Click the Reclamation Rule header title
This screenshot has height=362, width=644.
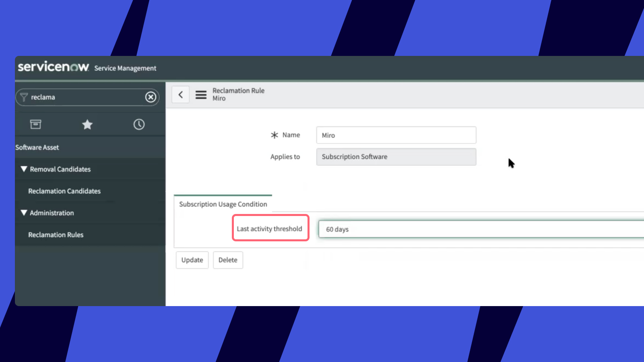pos(238,90)
